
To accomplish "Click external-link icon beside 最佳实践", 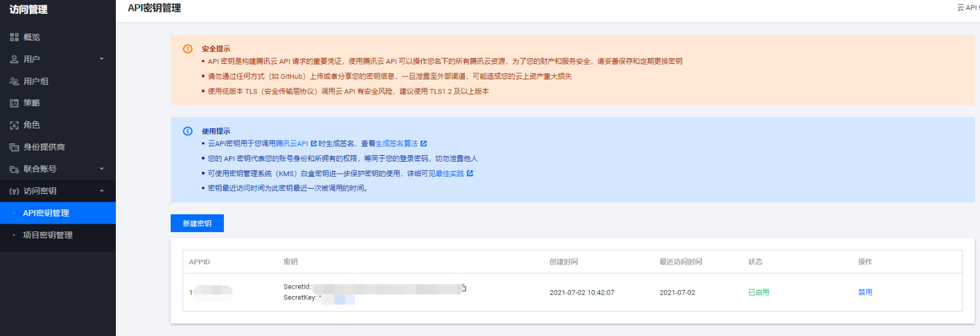I will pyautogui.click(x=470, y=174).
